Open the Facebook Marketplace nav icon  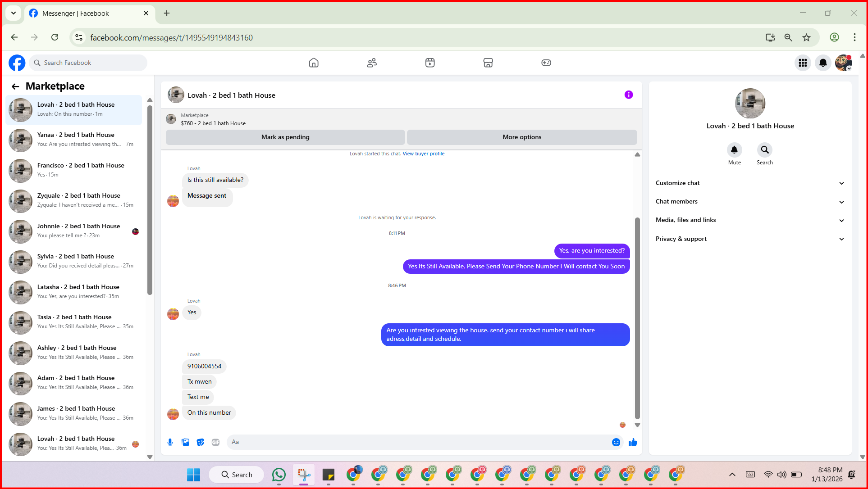(x=488, y=63)
